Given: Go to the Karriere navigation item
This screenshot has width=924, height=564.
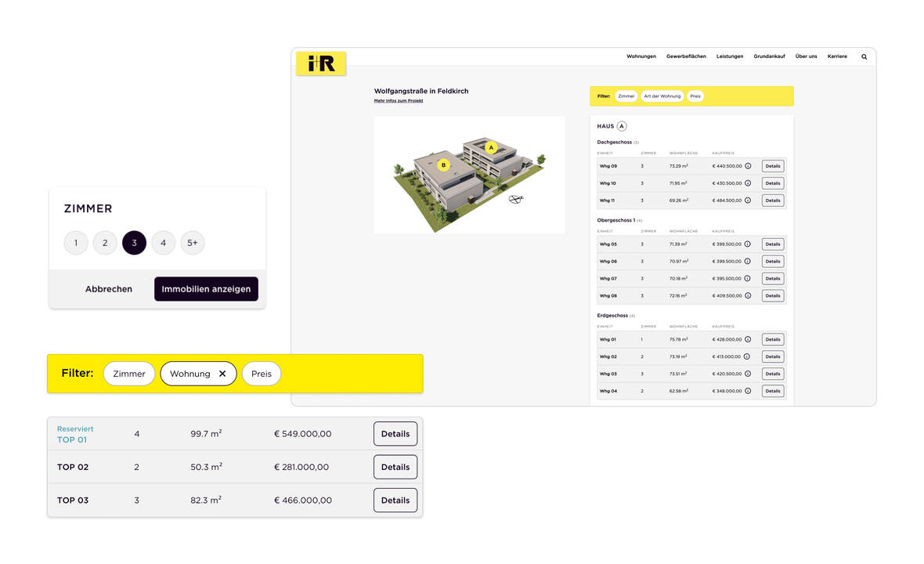Looking at the screenshot, I should 837,56.
